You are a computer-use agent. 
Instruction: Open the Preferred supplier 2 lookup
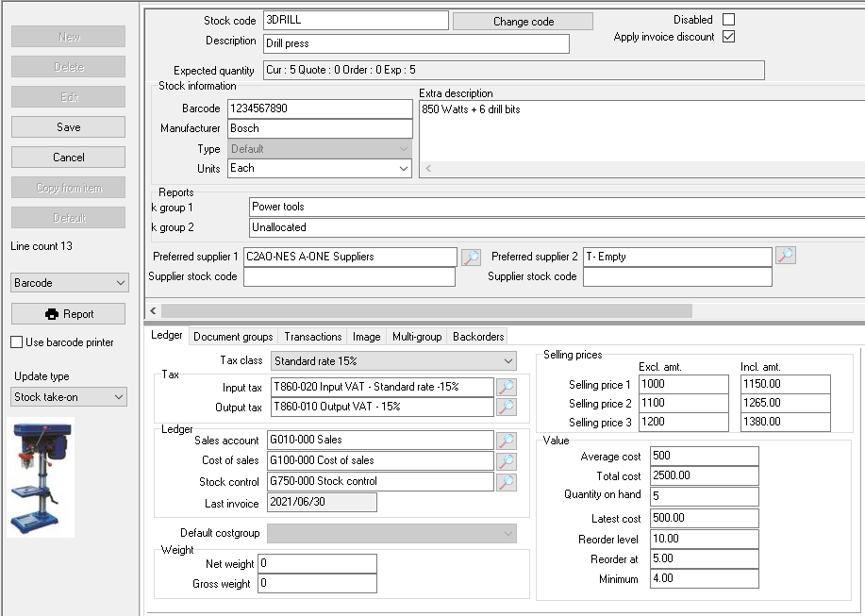(787, 256)
